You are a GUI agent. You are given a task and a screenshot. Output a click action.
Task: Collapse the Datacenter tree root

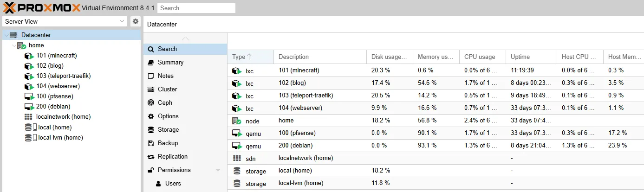[6, 35]
